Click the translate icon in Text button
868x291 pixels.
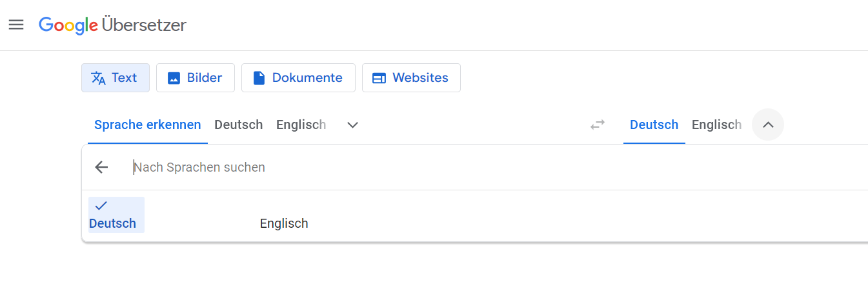click(98, 78)
